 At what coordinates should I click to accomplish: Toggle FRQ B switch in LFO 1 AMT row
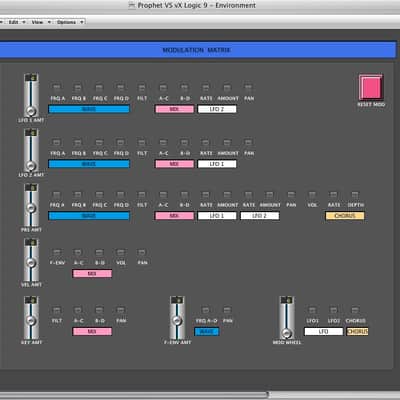point(78,88)
